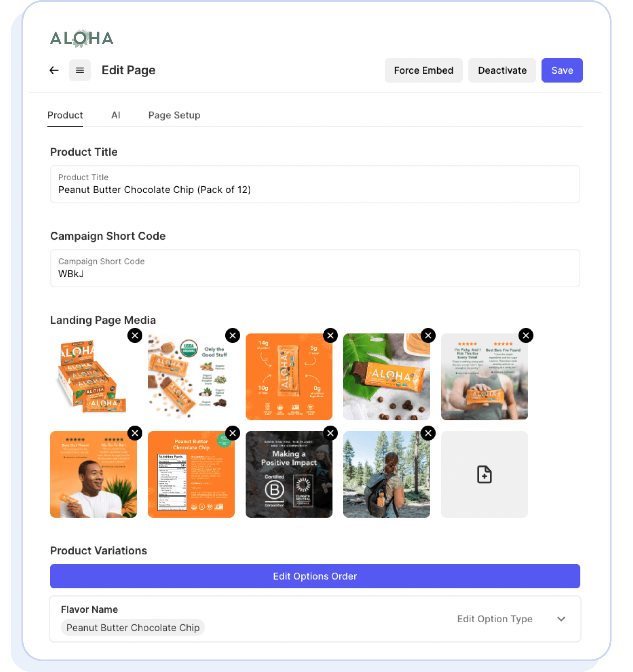
Task: Click the Save button
Action: pyautogui.click(x=562, y=70)
